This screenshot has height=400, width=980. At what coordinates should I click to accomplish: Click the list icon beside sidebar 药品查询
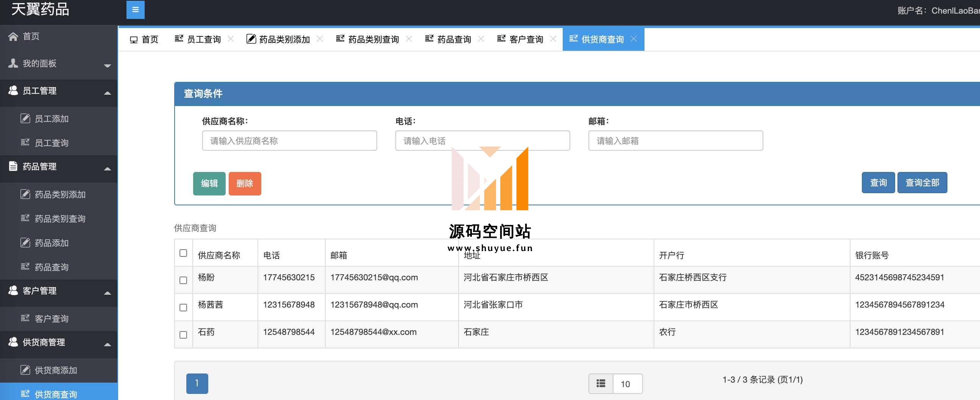[x=25, y=266]
